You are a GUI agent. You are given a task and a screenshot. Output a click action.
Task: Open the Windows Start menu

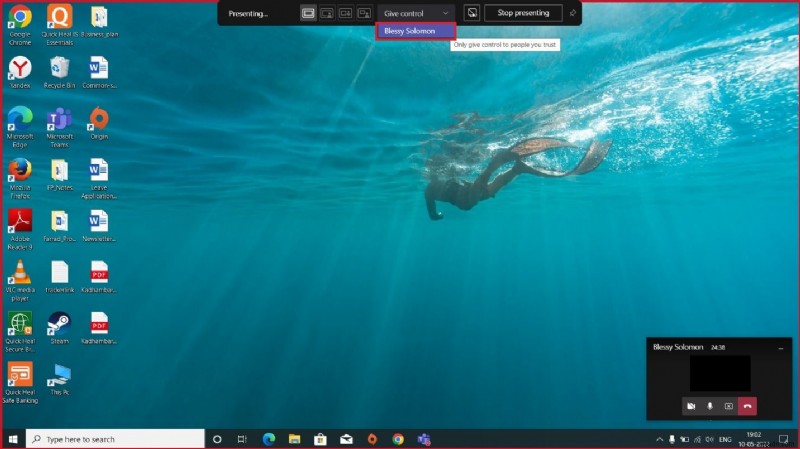(13, 439)
